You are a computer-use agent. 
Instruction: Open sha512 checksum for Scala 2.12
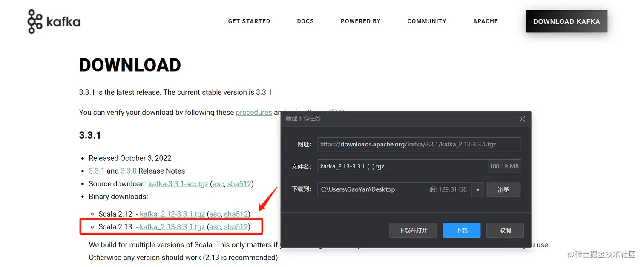(x=236, y=214)
